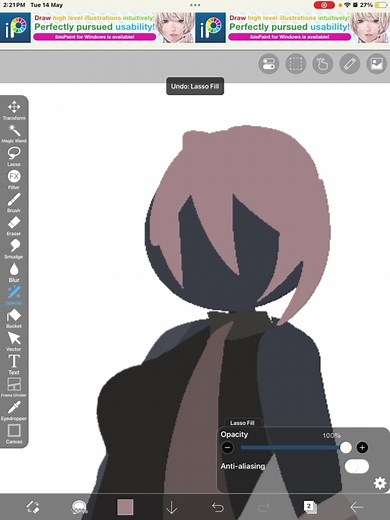
Task: Select the Eyedropper tool
Action: (x=14, y=410)
